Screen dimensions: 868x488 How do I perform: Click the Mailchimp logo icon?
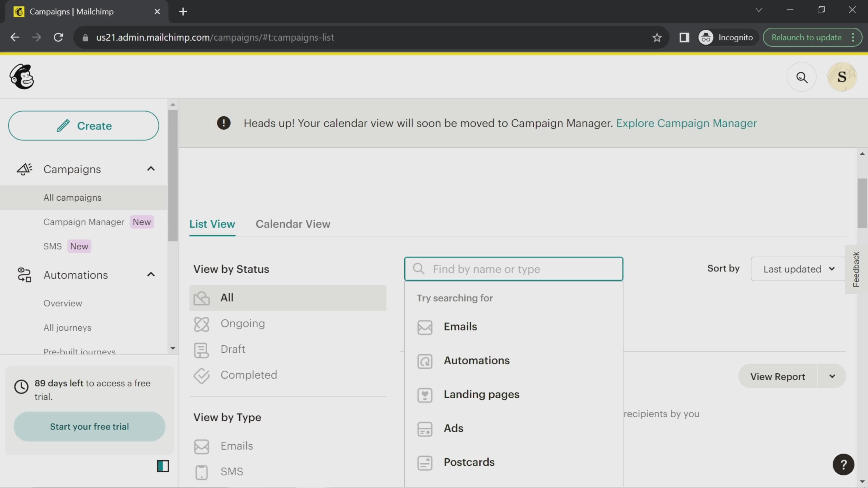pyautogui.click(x=21, y=76)
